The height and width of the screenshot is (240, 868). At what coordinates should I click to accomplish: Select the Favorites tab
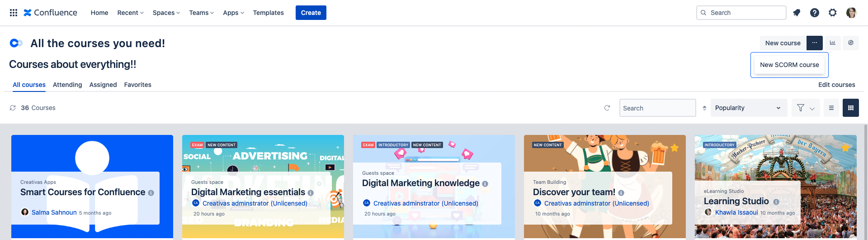(137, 85)
